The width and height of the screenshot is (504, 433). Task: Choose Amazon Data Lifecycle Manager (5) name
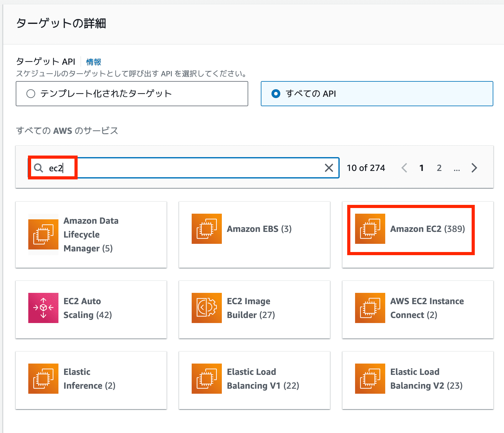tap(91, 234)
